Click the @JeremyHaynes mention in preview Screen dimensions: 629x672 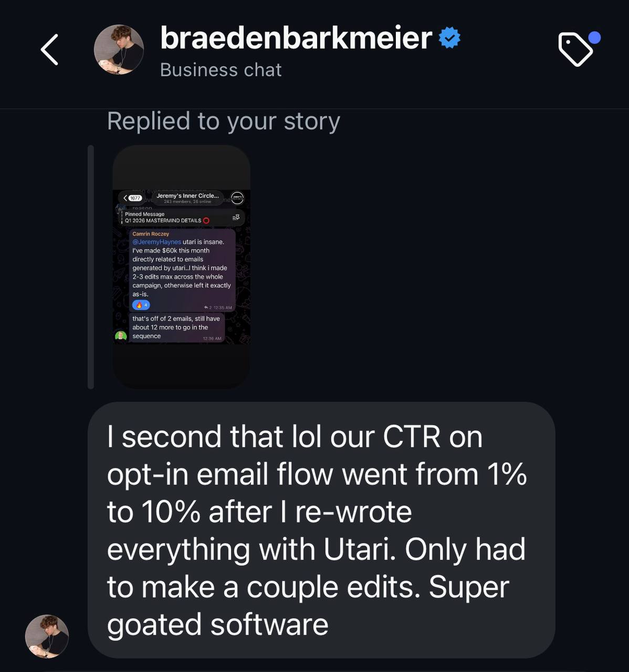pos(156,242)
